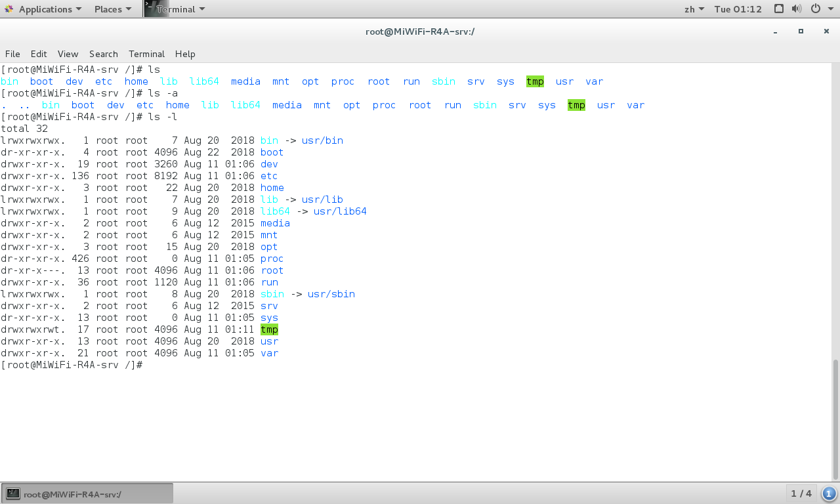
Task: Expand the Places dropdown
Action: tap(112, 9)
